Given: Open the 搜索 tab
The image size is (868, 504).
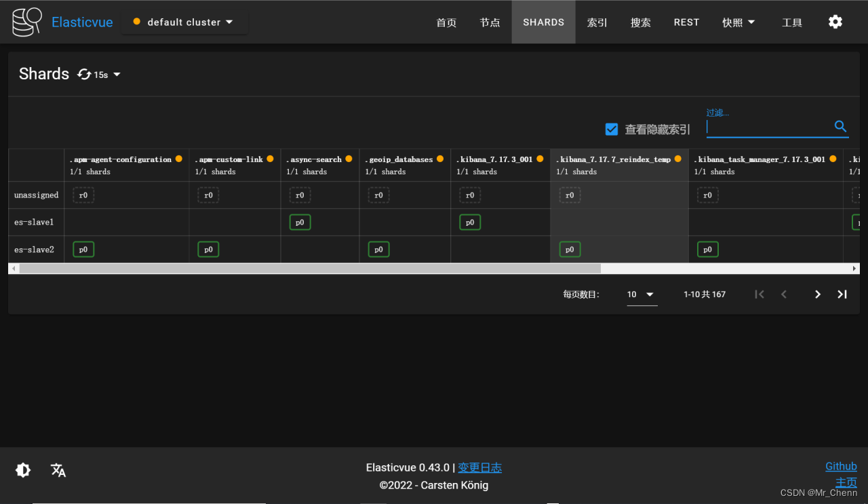Looking at the screenshot, I should (641, 22).
